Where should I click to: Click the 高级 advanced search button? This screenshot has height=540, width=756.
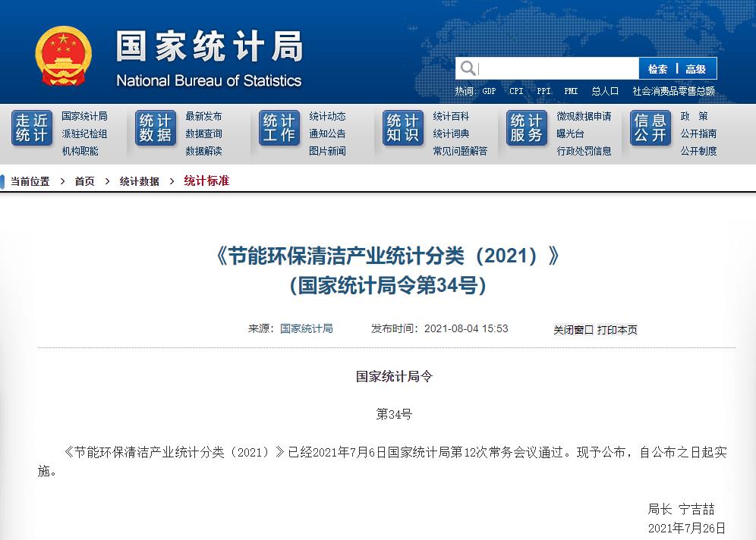[696, 69]
